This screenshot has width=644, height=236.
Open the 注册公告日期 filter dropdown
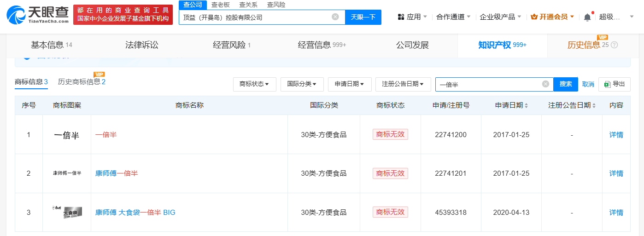(403, 84)
